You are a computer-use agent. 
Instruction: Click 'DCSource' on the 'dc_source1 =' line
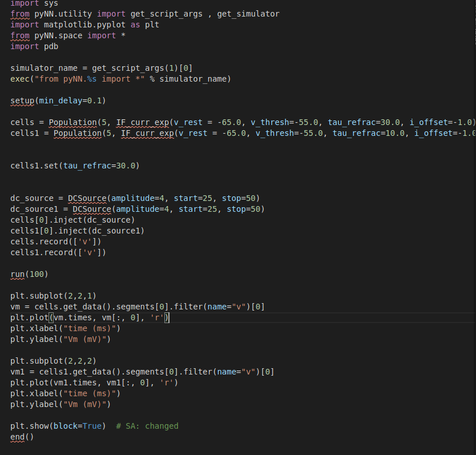[92, 210]
